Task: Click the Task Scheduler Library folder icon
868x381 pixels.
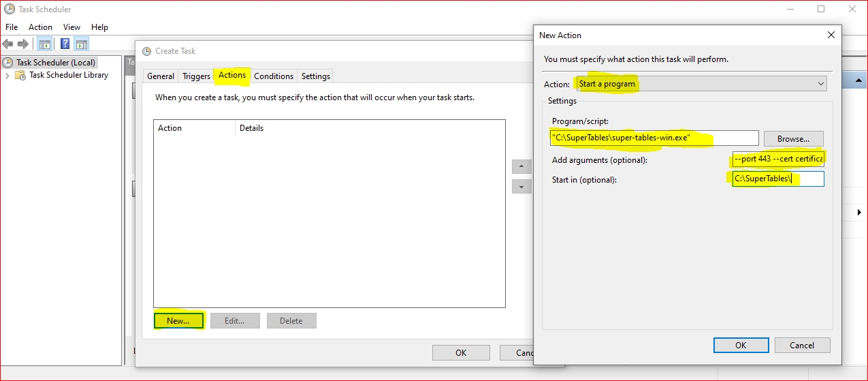Action: [x=20, y=75]
